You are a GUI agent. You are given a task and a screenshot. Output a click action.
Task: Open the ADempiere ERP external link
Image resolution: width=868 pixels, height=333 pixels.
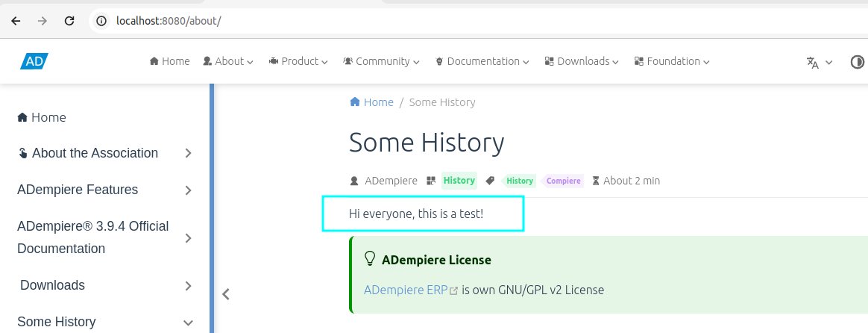406,290
